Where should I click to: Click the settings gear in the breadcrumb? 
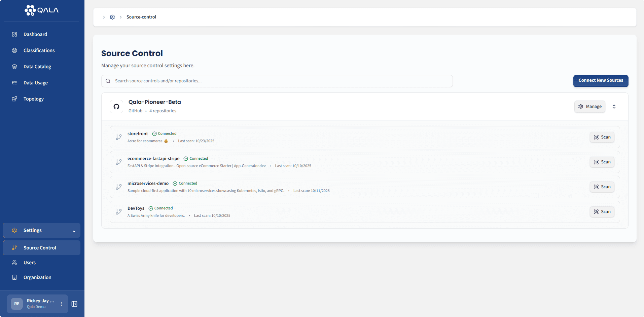(x=112, y=17)
